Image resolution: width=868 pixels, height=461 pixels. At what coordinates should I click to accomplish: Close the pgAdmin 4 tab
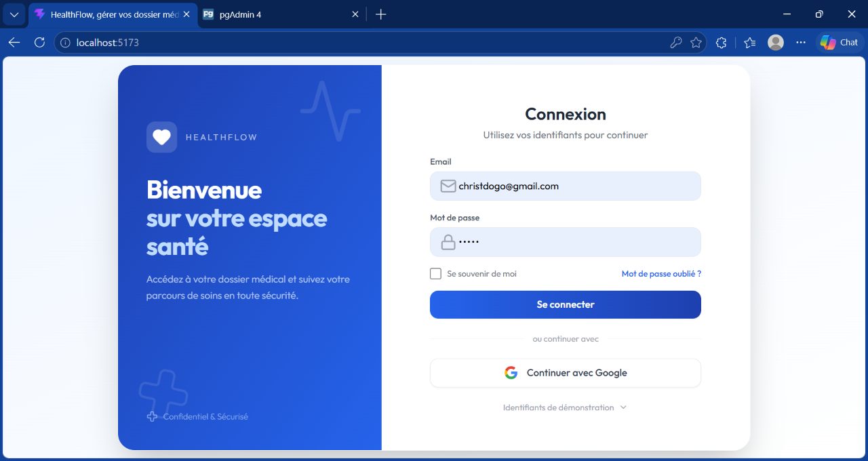click(x=355, y=14)
